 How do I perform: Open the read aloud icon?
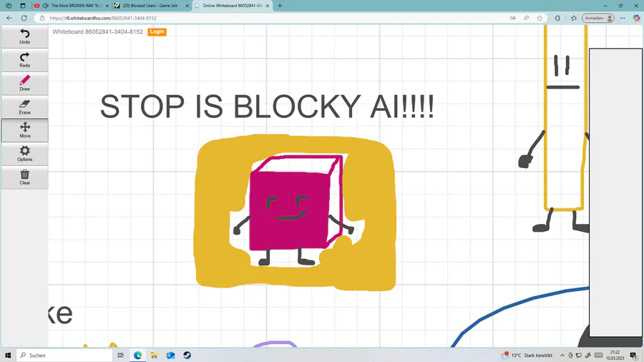point(526,18)
